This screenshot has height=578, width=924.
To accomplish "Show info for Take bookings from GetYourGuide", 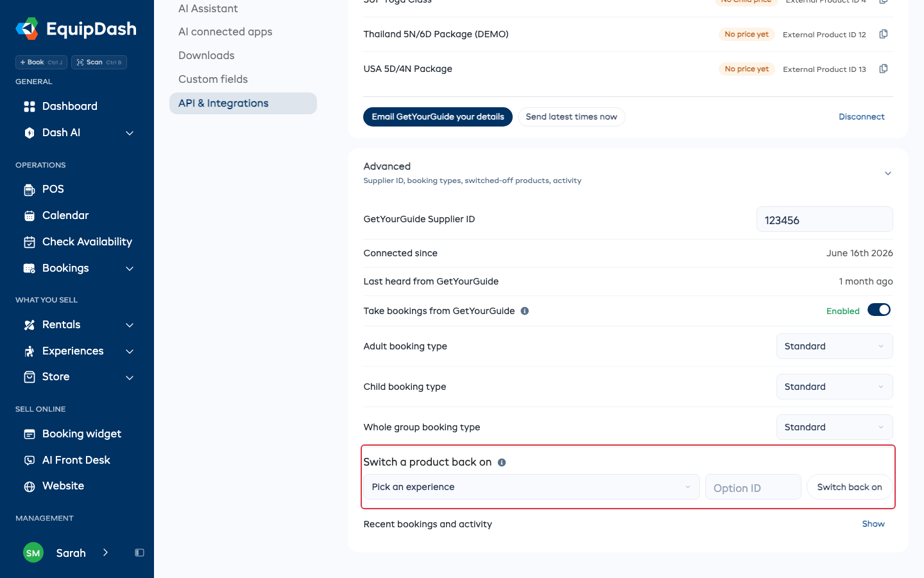I will tap(525, 311).
